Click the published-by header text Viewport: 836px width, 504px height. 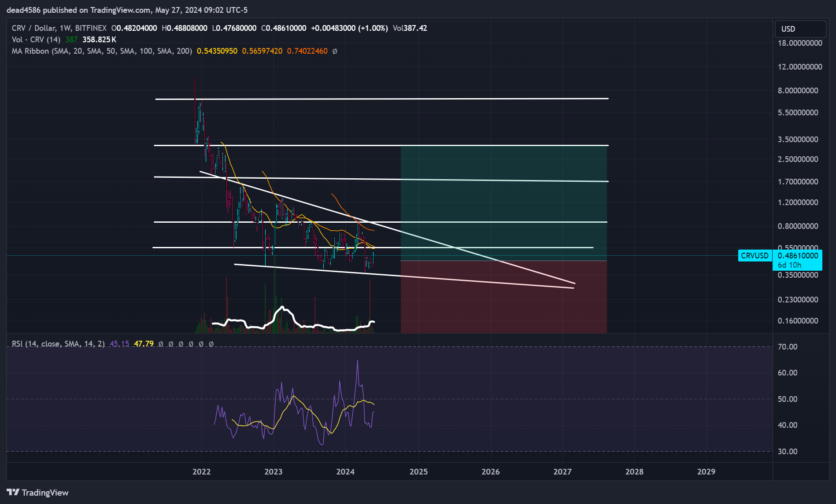coord(127,10)
